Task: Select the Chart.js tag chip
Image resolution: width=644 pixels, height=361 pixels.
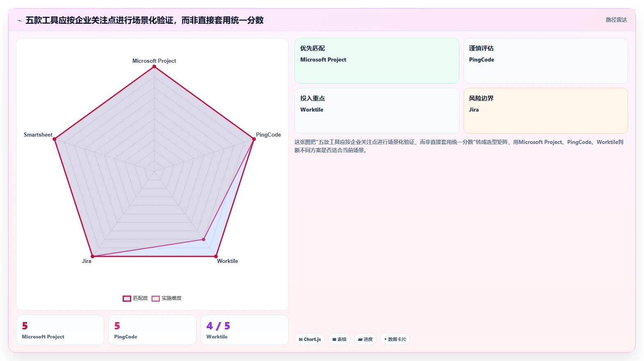Action: [x=310, y=339]
